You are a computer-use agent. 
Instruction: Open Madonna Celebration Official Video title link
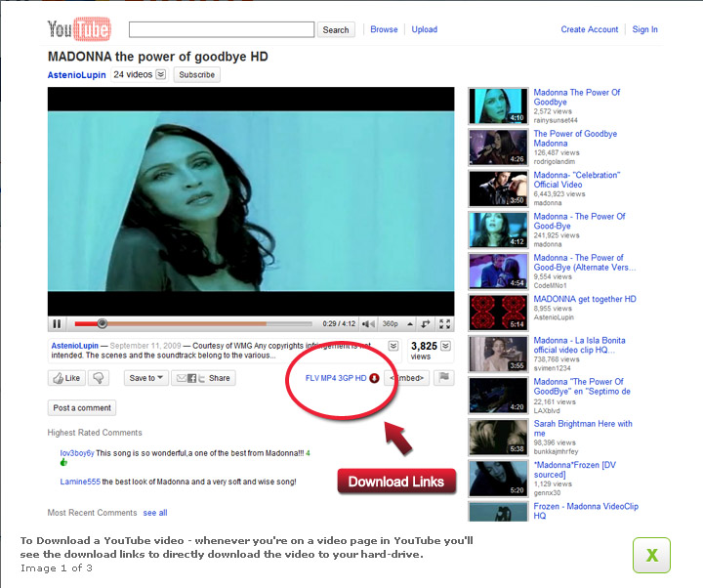pos(577,180)
